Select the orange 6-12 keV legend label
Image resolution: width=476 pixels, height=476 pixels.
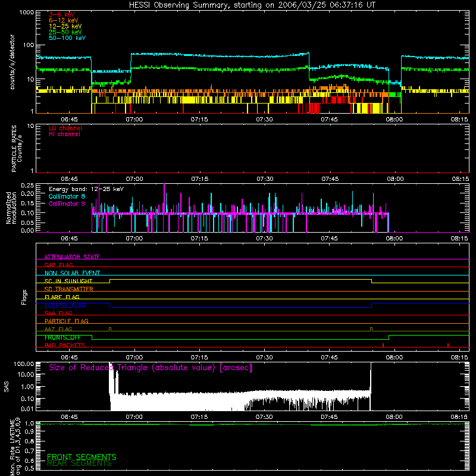pyautogui.click(x=63, y=20)
